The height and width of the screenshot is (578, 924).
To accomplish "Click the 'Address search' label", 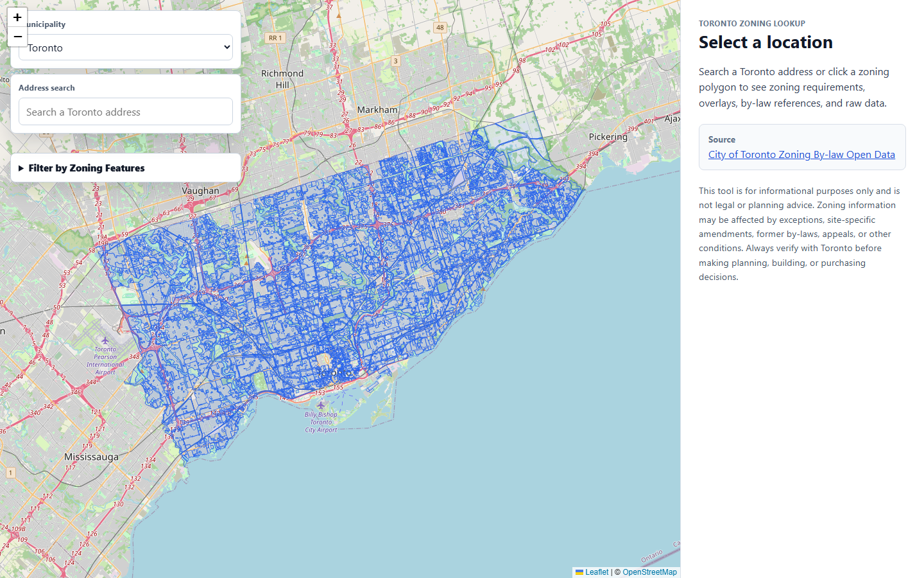I will click(47, 88).
